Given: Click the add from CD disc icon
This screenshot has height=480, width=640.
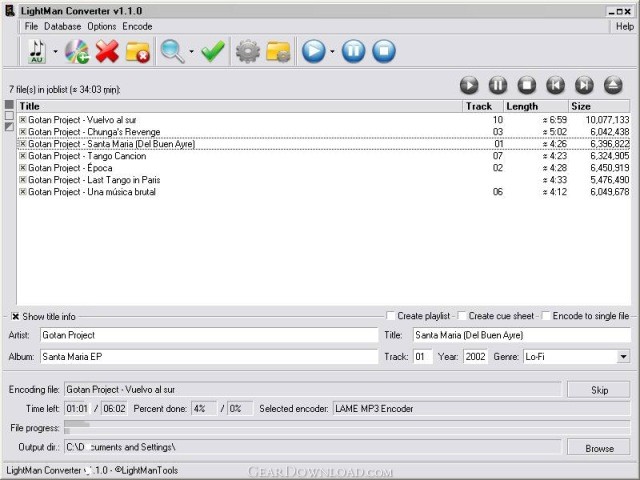Looking at the screenshot, I should tap(76, 51).
